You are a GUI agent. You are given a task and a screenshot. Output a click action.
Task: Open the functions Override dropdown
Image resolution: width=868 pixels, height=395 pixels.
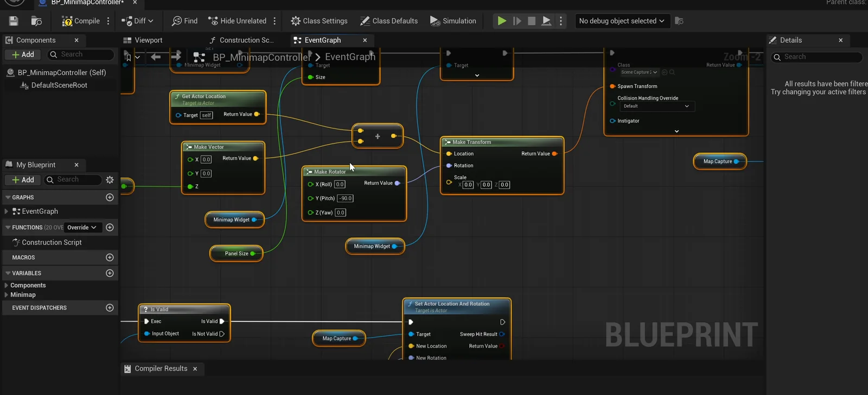pos(82,228)
